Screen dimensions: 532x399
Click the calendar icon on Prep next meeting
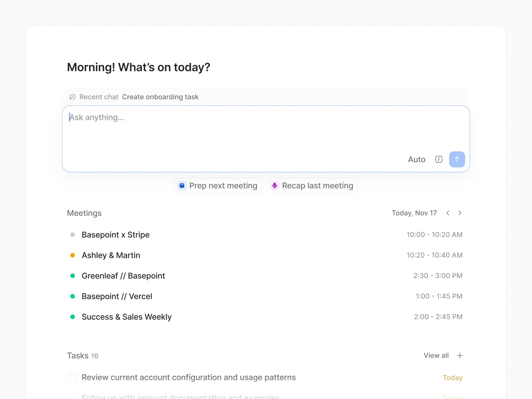[x=182, y=185]
